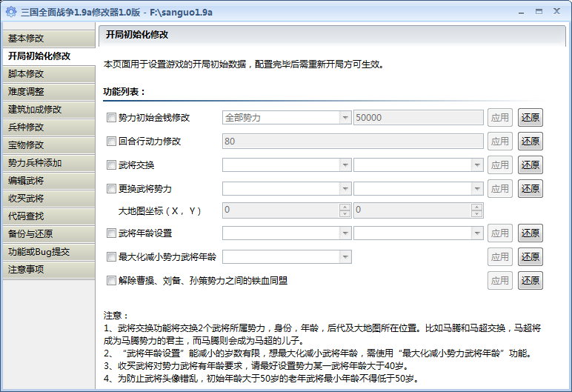
Task: Switch to 备份与还原 tab
Action: [x=49, y=234]
